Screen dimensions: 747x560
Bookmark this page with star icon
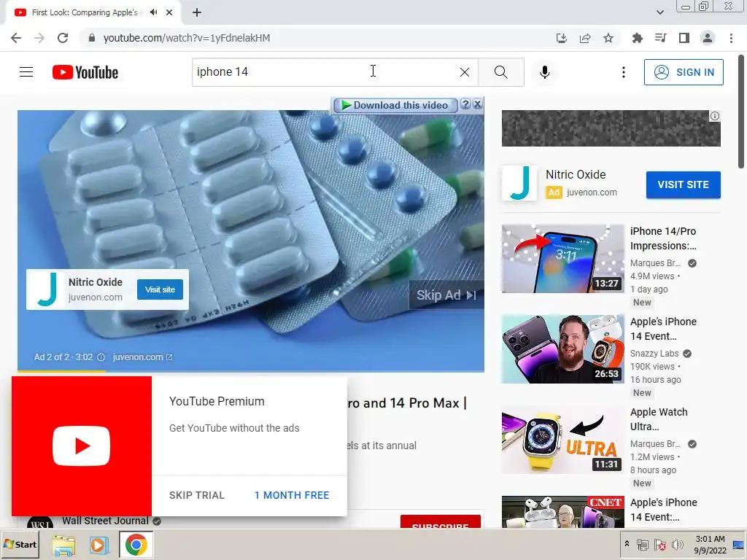pyautogui.click(x=608, y=38)
